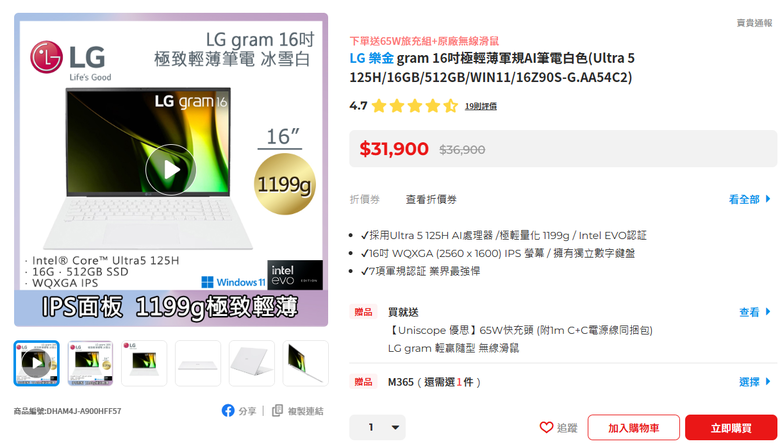Image resolution: width=780 pixels, height=446 pixels.
Task: Play the LG gram product video
Action: (170, 170)
